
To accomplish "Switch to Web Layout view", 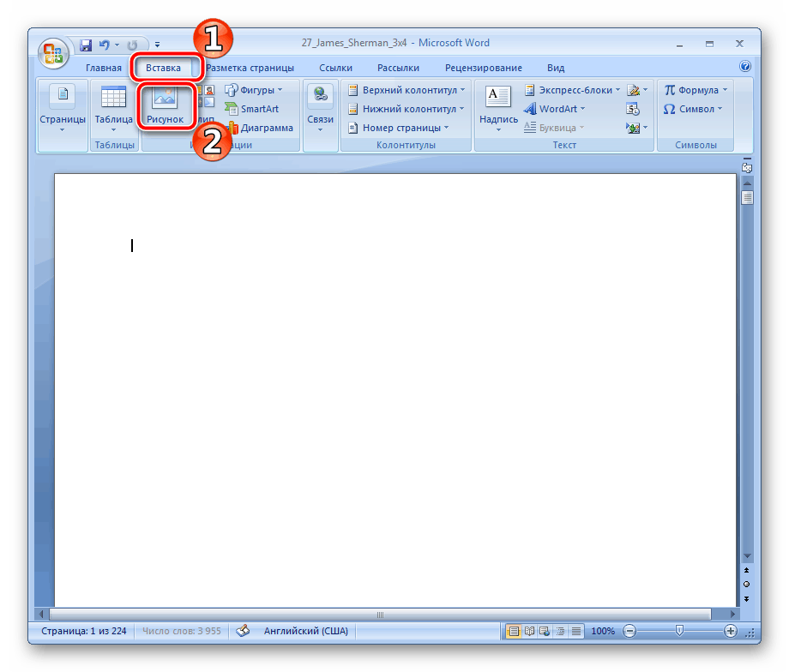I will (x=542, y=631).
